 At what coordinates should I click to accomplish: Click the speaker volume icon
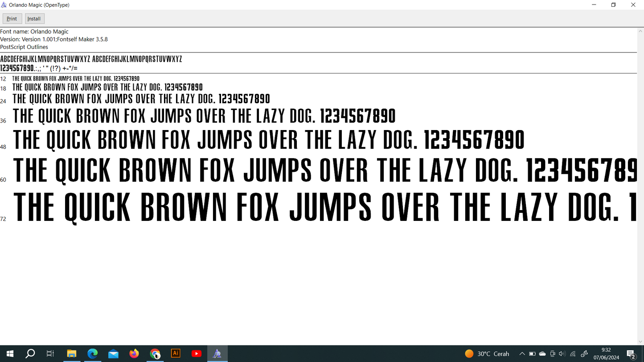click(562, 354)
